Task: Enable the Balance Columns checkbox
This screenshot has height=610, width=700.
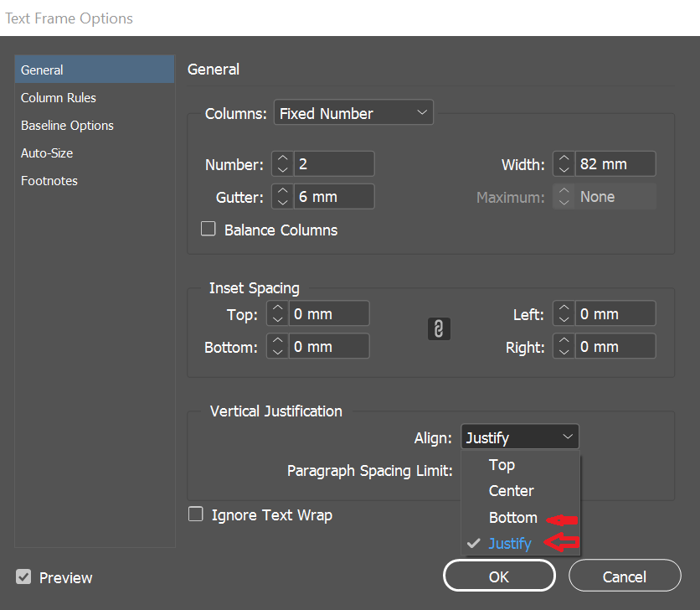Action: click(x=208, y=229)
